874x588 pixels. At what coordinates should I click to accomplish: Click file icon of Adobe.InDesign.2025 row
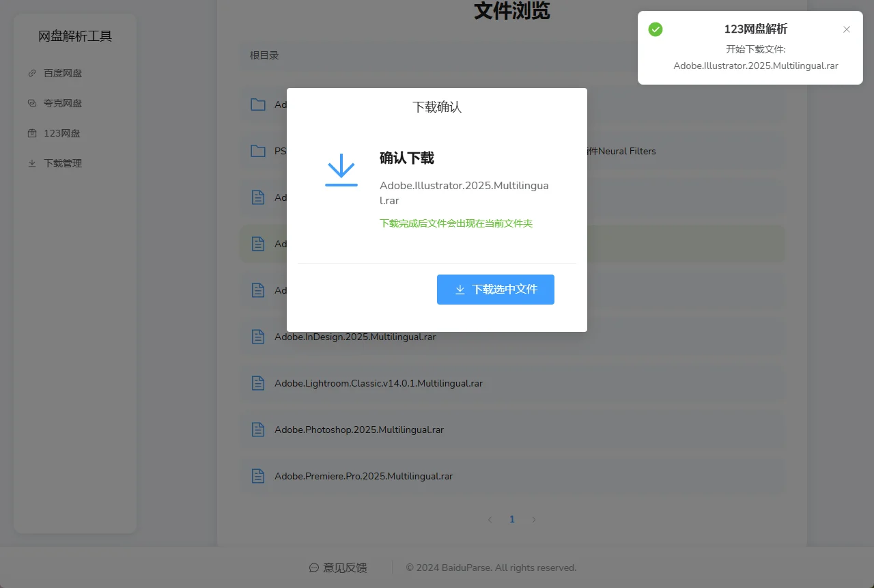pyautogui.click(x=258, y=337)
